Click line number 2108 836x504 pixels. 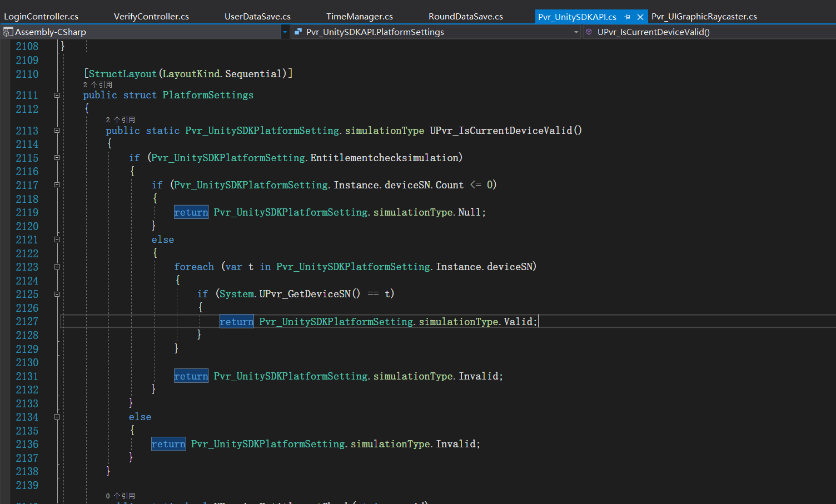pos(27,47)
